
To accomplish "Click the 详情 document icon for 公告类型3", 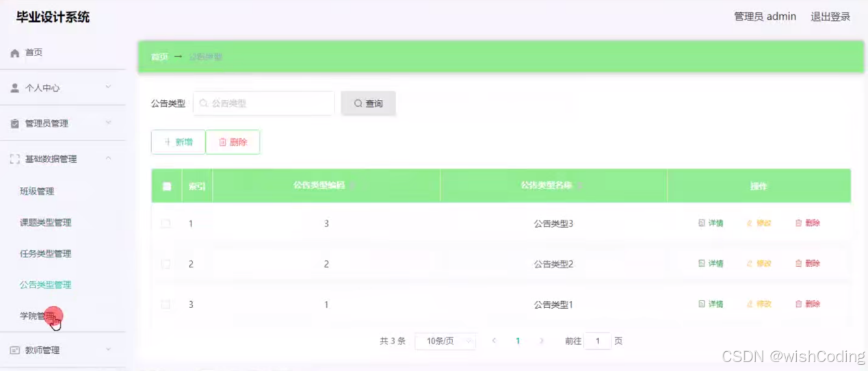I will [701, 223].
